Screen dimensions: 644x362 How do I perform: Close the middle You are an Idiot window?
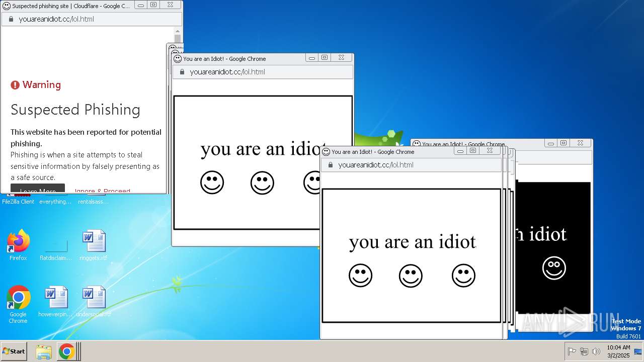(x=341, y=58)
